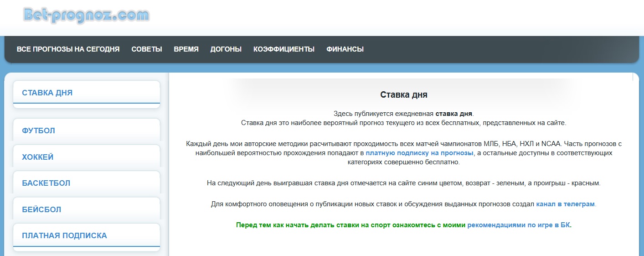
Task: Click the КОЭФФИЦИЕНТЫ menu item
Action: tap(284, 49)
